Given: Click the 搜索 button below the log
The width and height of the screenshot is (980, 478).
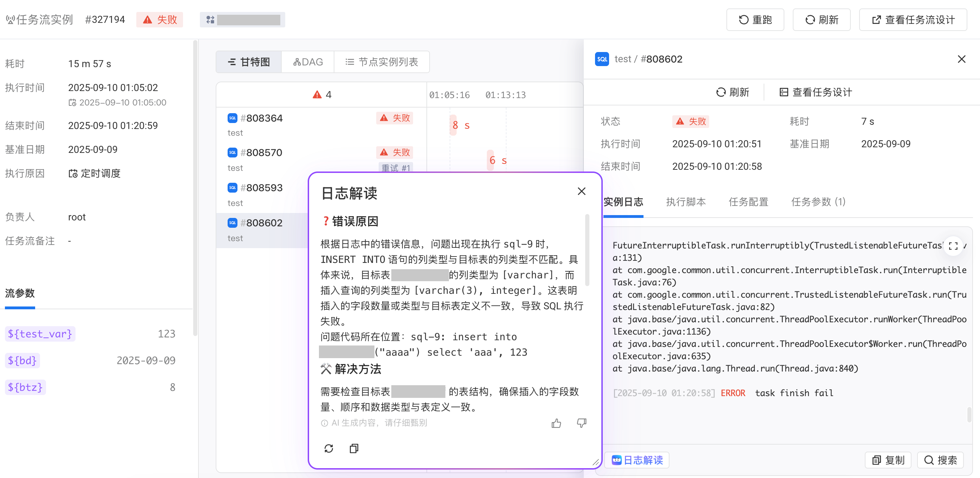Looking at the screenshot, I should coord(940,460).
